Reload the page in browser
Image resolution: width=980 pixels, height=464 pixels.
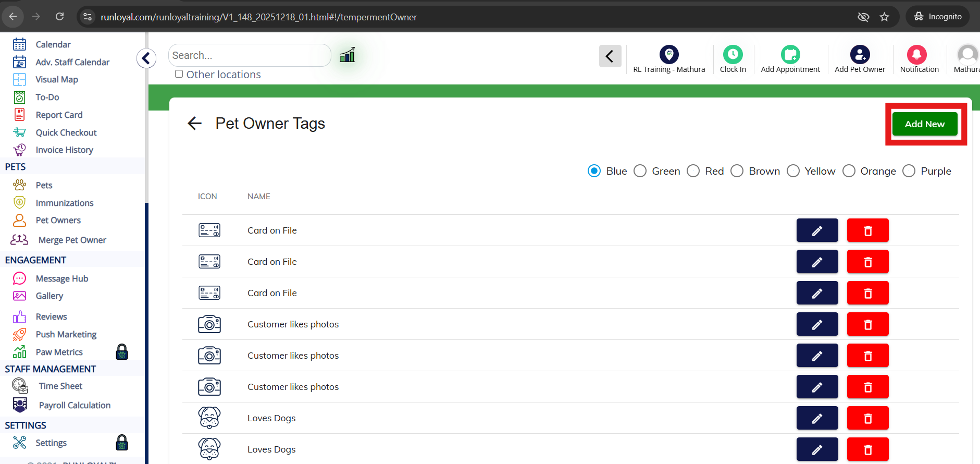60,17
